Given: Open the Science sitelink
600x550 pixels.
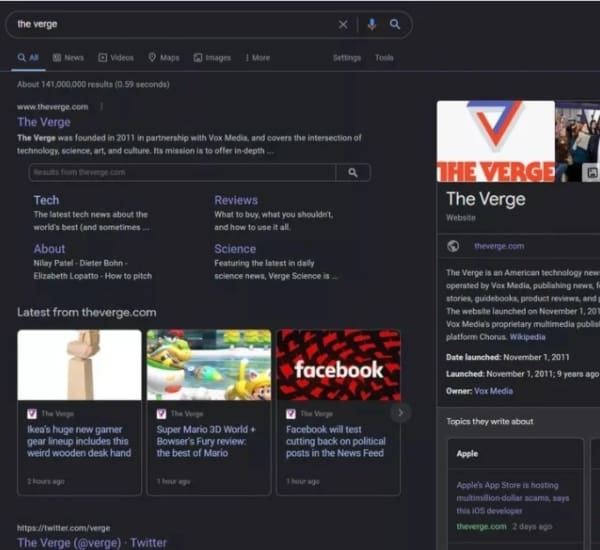Looking at the screenshot, I should [235, 249].
